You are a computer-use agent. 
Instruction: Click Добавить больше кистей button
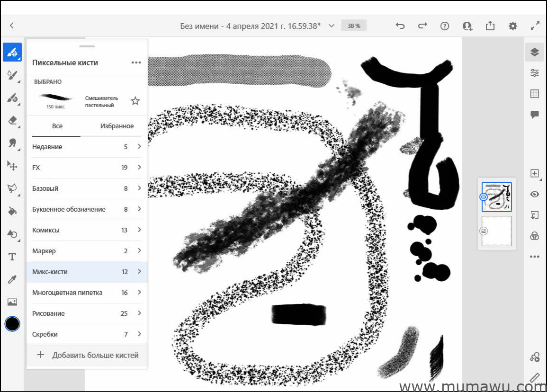point(88,355)
